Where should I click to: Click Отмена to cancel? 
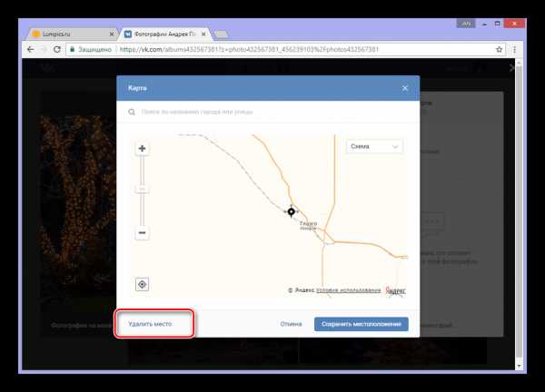(x=291, y=324)
